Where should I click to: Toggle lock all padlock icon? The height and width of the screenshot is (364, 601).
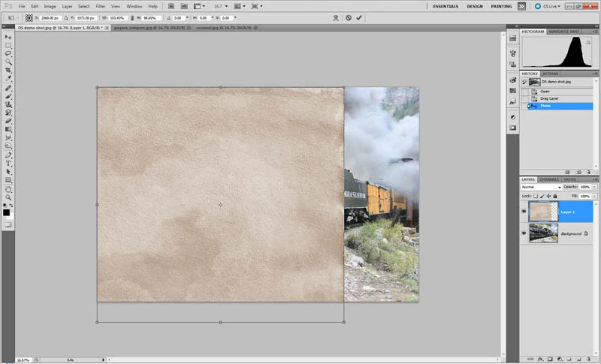coord(554,196)
